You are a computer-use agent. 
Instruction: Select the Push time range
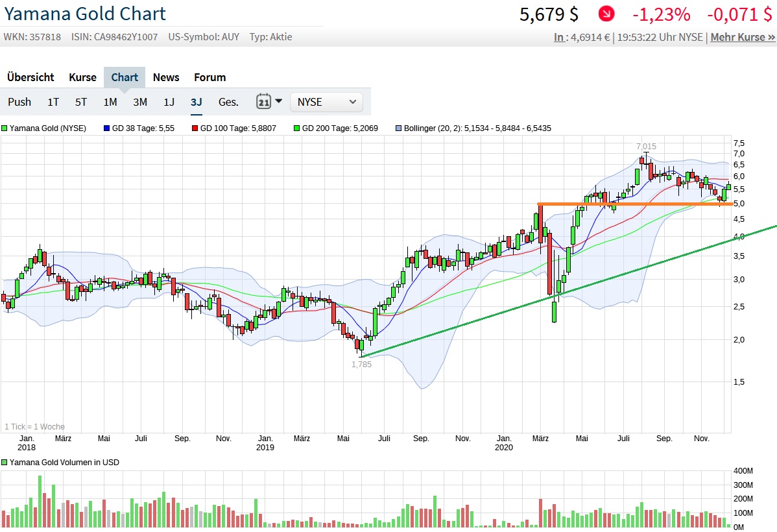(19, 102)
